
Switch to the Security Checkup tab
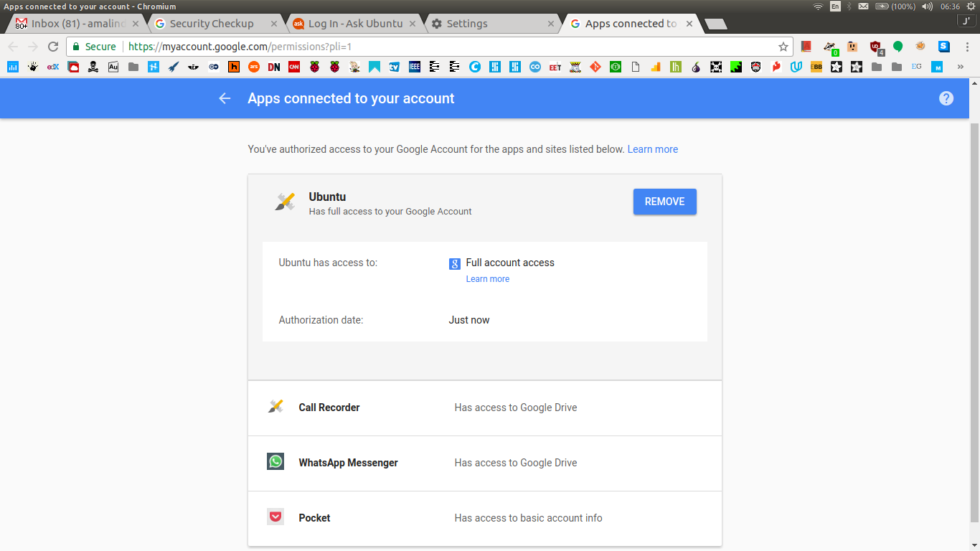[212, 24]
